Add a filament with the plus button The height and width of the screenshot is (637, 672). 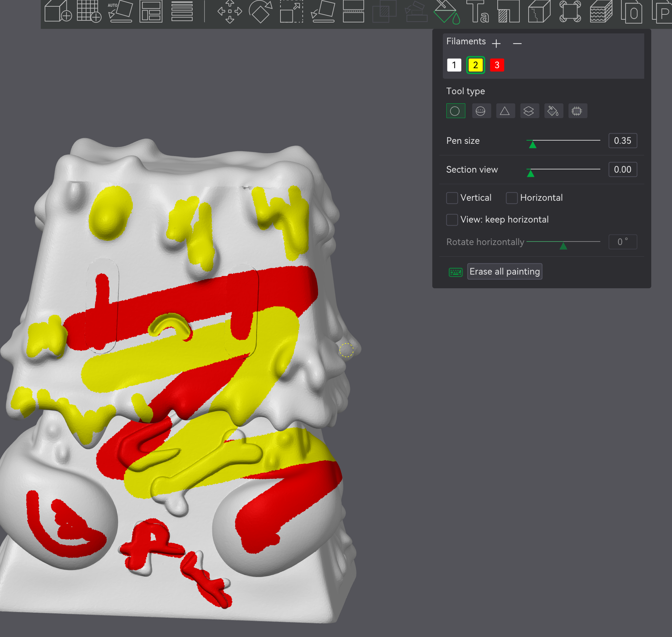click(496, 44)
